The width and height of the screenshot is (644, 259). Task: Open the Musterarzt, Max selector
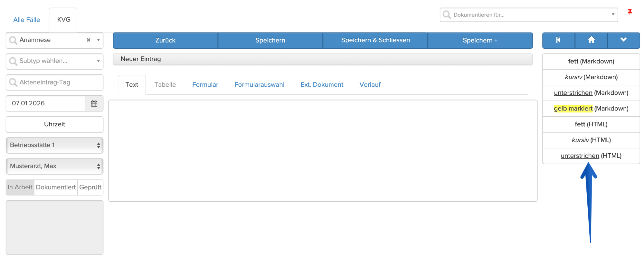click(x=54, y=166)
